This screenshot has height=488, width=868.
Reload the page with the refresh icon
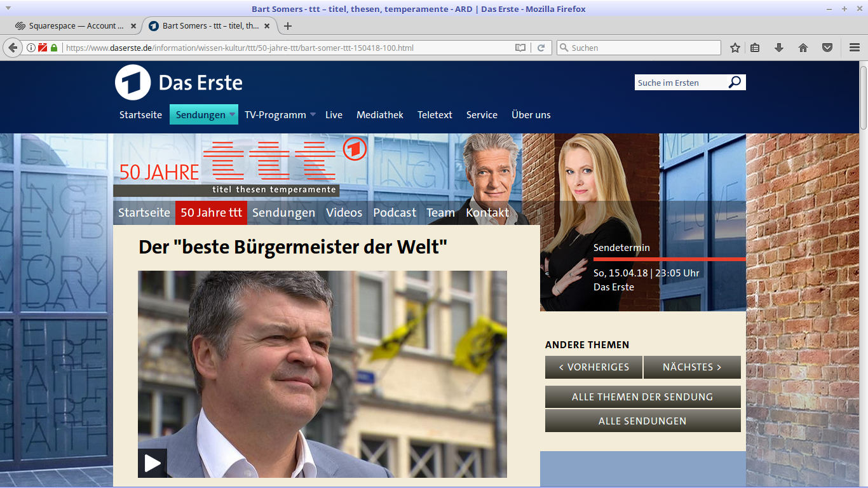[x=541, y=48]
